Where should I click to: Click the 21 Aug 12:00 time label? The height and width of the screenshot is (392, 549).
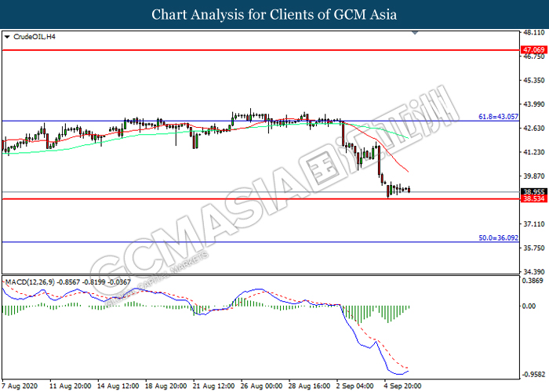(213, 386)
